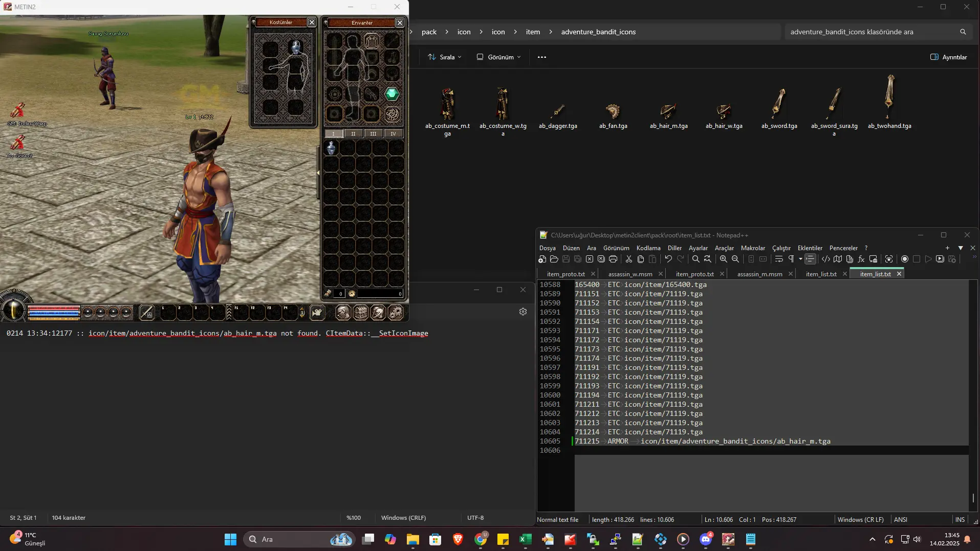Viewport: 980px width, 551px height.
Task: Expand the Görünüm view dropdown
Action: pos(498,57)
